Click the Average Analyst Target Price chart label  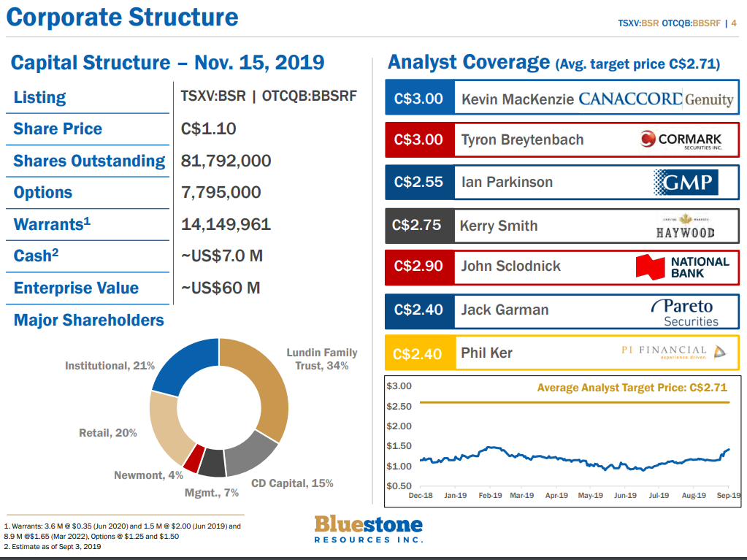click(x=632, y=388)
